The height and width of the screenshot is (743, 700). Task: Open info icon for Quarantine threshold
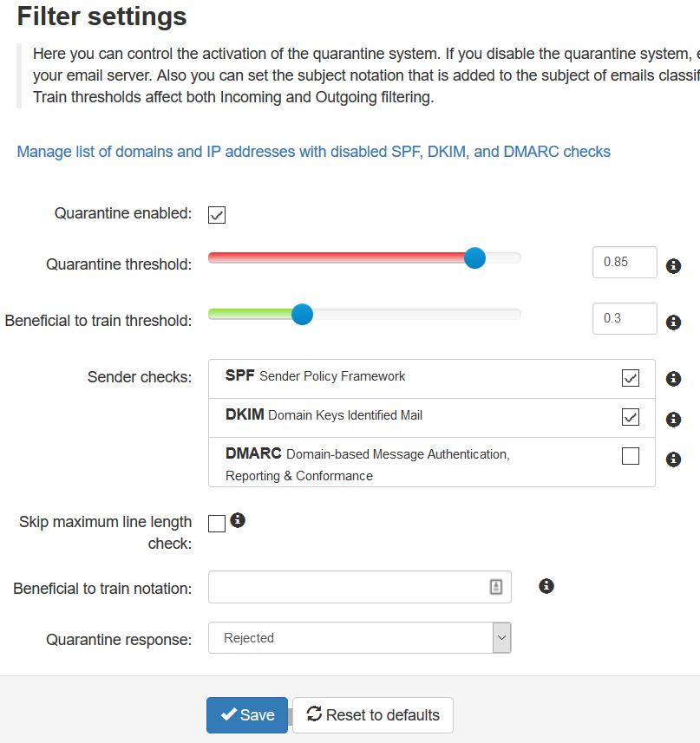(x=673, y=266)
